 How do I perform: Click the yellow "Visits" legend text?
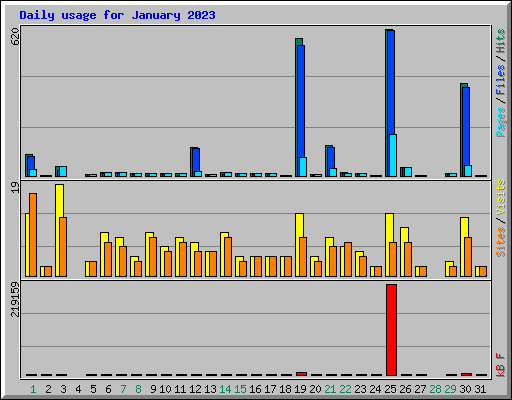click(x=501, y=197)
